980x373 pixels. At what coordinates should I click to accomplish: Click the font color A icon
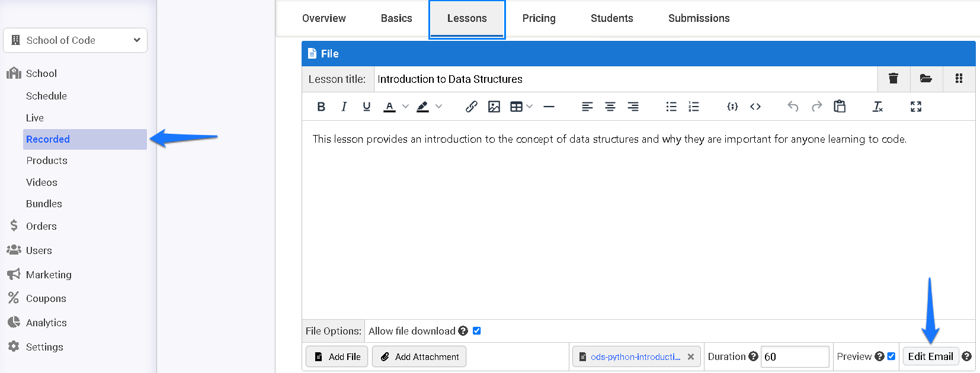(389, 107)
